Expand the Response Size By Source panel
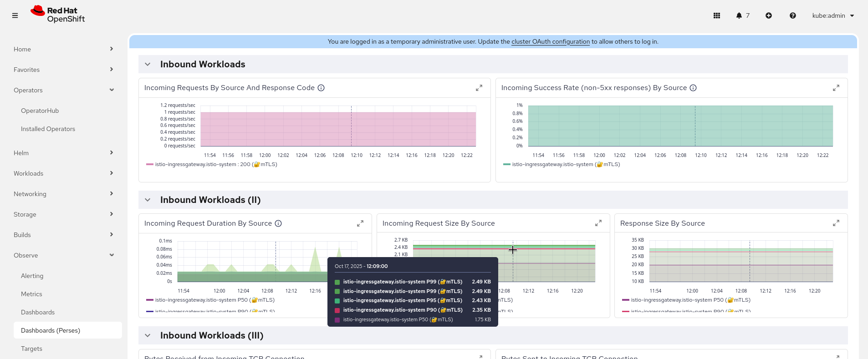Viewport: 868px width, 359px height. (x=836, y=223)
